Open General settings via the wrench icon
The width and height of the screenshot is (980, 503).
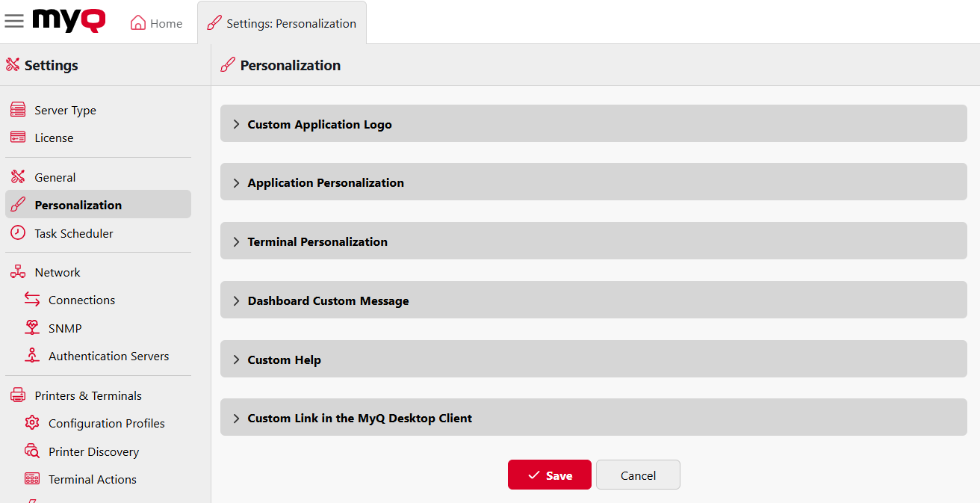click(17, 176)
